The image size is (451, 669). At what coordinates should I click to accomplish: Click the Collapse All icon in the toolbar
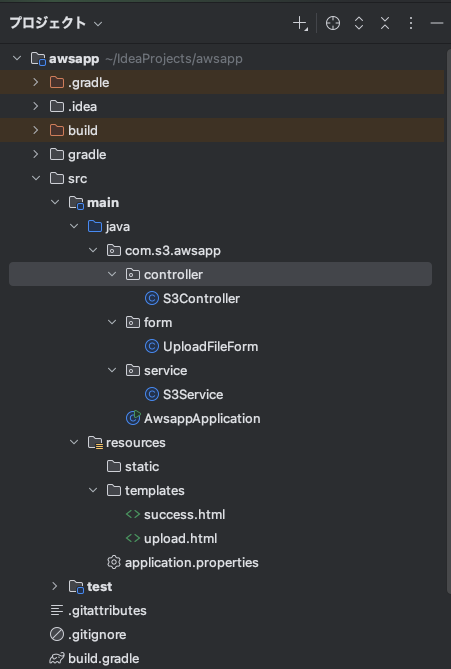[x=385, y=23]
